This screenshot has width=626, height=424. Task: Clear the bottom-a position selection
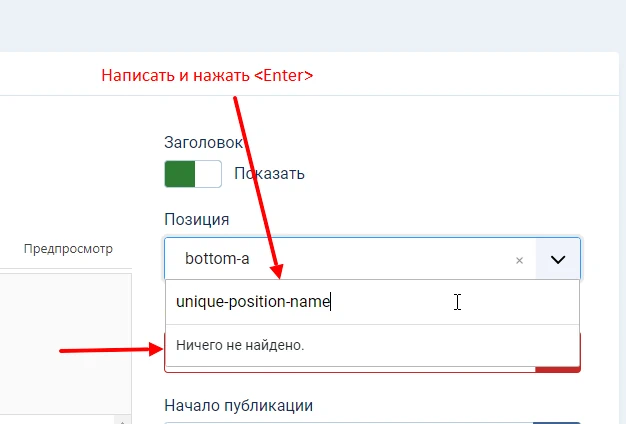click(519, 260)
